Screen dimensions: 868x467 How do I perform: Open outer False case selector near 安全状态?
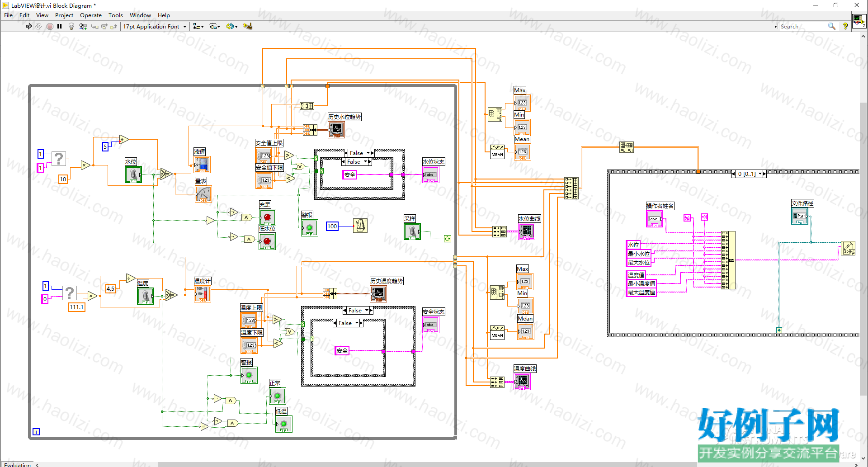coord(358,310)
